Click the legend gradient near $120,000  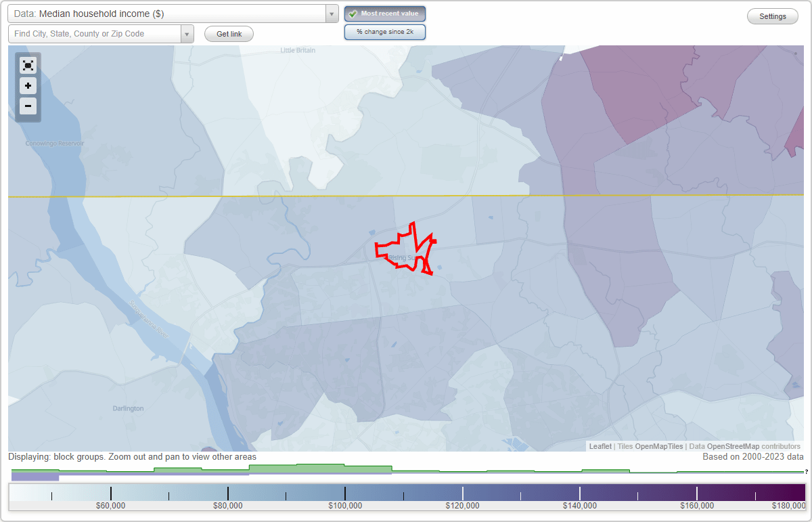tap(463, 493)
